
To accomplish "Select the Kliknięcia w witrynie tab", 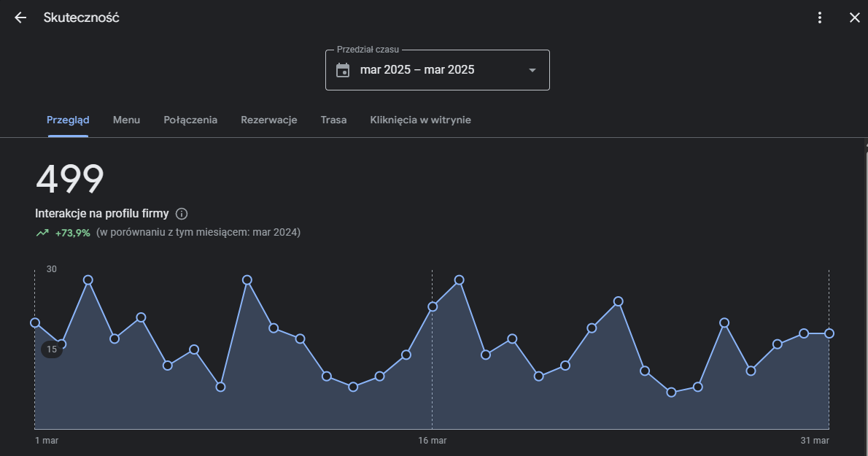I will [x=421, y=120].
